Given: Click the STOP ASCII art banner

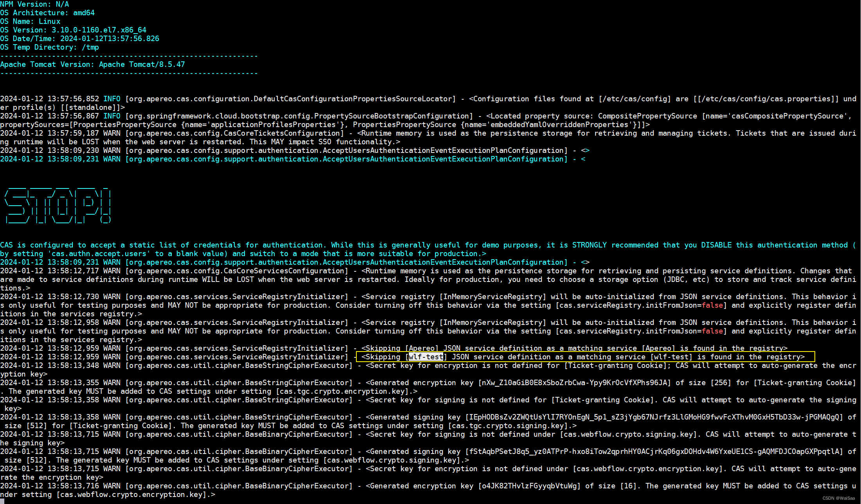Looking at the screenshot, I should pos(58,204).
